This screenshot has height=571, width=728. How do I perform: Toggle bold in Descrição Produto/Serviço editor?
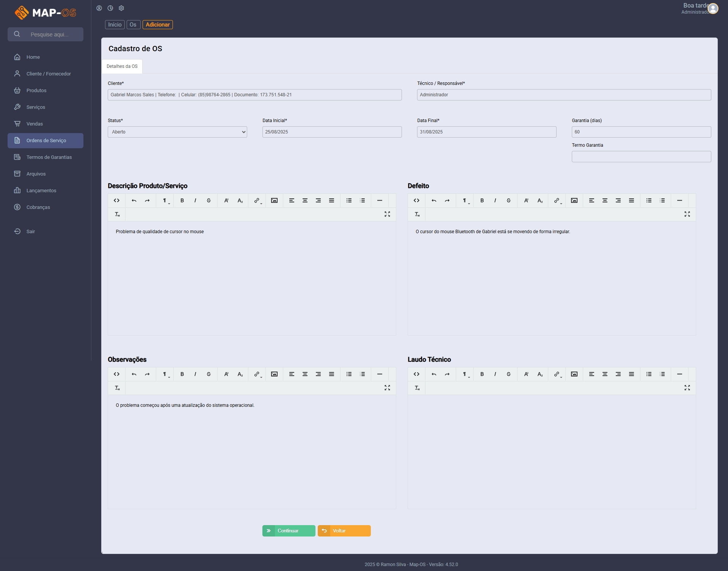click(182, 201)
